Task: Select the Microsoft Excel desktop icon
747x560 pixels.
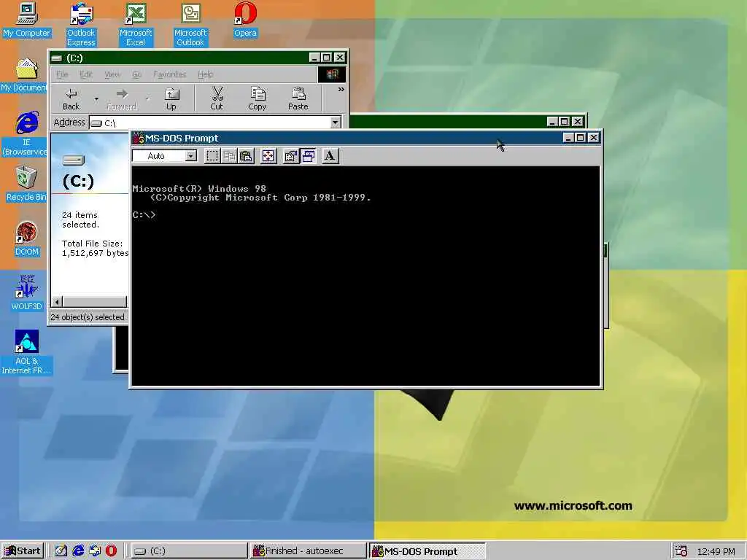Action: 136,24
